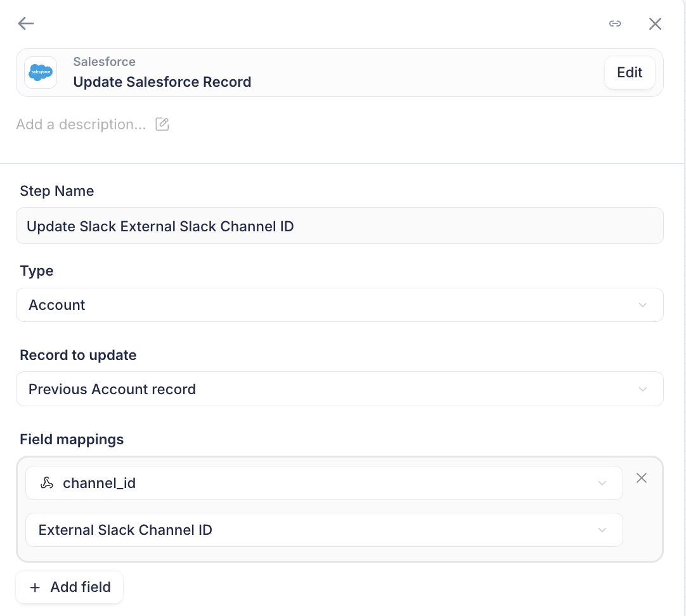The image size is (686, 616).
Task: Expand the Record to update dropdown
Action: click(x=339, y=389)
